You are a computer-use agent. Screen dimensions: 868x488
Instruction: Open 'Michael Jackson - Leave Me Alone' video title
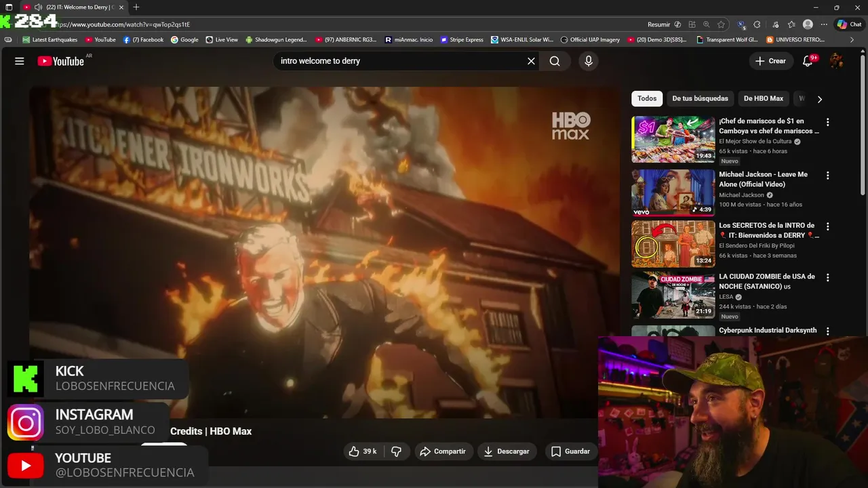tap(763, 179)
